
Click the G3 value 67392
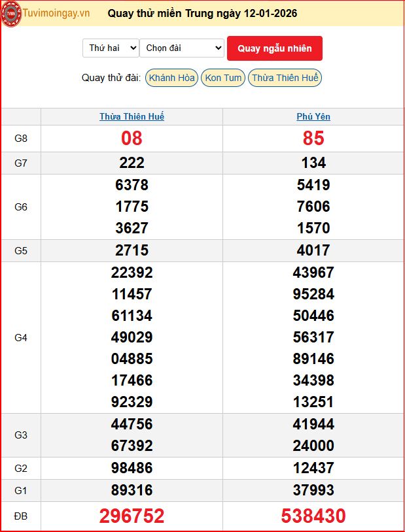[x=132, y=446]
